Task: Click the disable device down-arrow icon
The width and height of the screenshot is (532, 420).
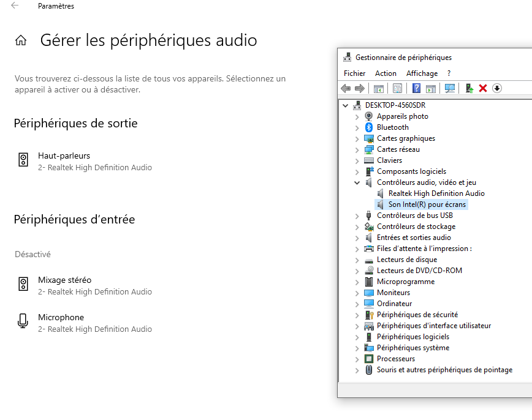Action: click(x=497, y=89)
